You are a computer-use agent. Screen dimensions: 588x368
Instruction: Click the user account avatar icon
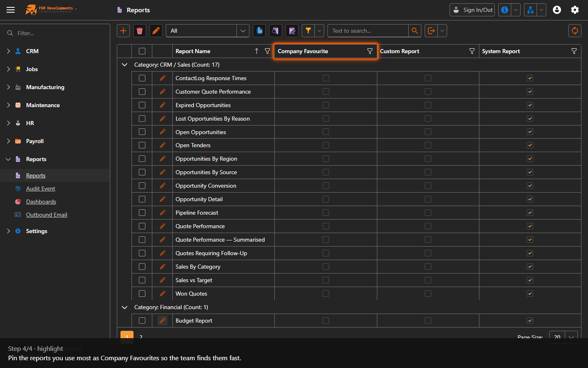click(557, 10)
